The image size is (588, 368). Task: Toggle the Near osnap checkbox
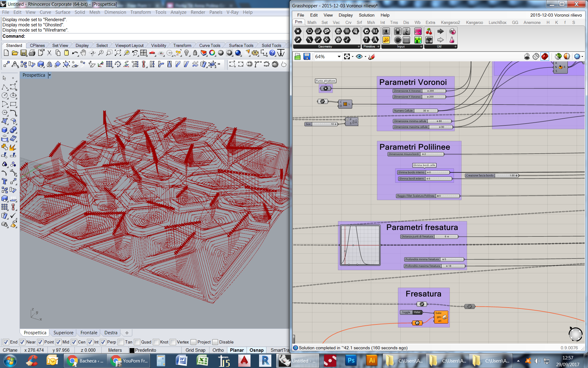click(22, 342)
